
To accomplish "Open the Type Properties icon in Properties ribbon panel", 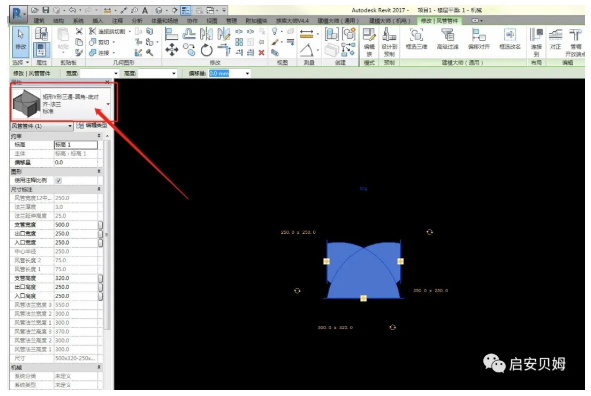I will click(41, 34).
